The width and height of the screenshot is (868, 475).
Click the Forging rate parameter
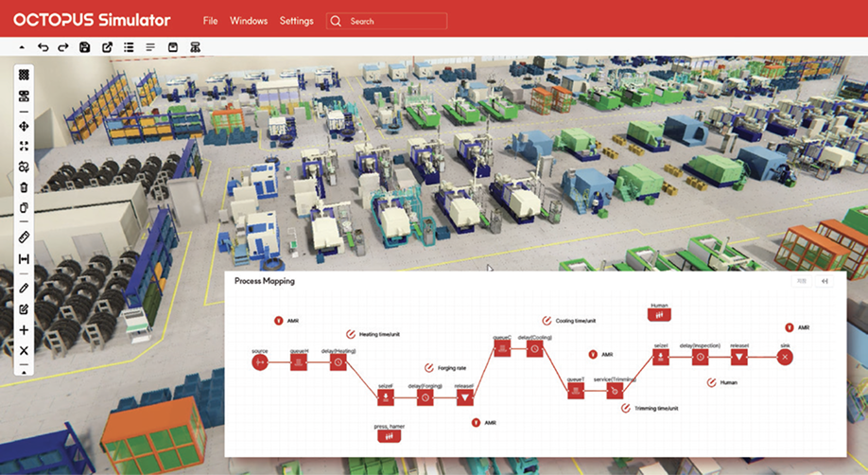tap(445, 368)
